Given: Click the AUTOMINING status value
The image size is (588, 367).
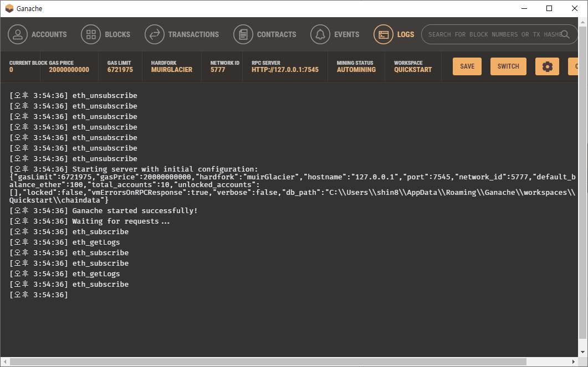Looking at the screenshot, I should 356,70.
